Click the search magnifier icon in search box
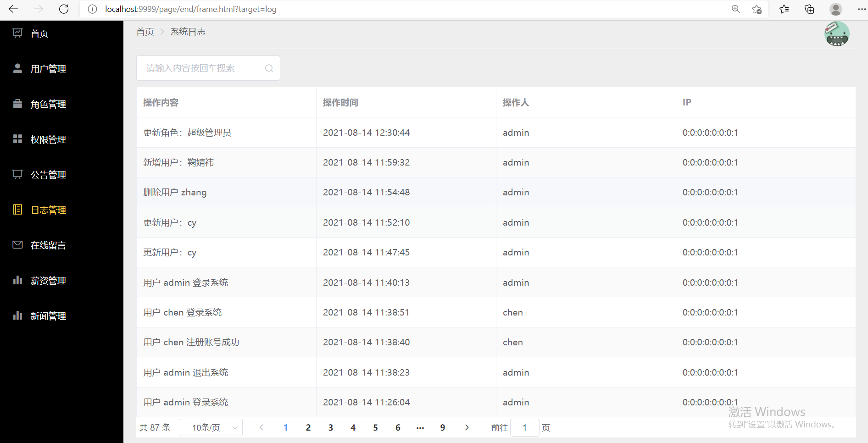The width and height of the screenshot is (868, 443). pyautogui.click(x=269, y=68)
